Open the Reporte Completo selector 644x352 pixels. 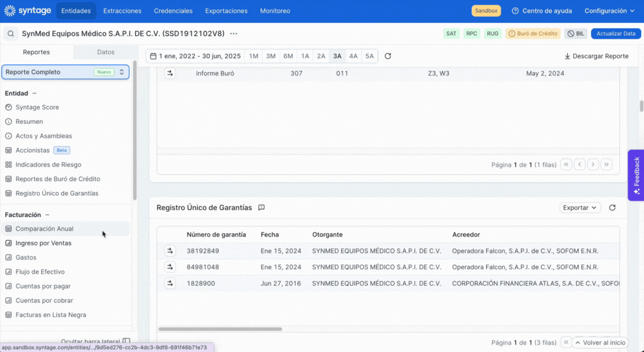click(66, 72)
